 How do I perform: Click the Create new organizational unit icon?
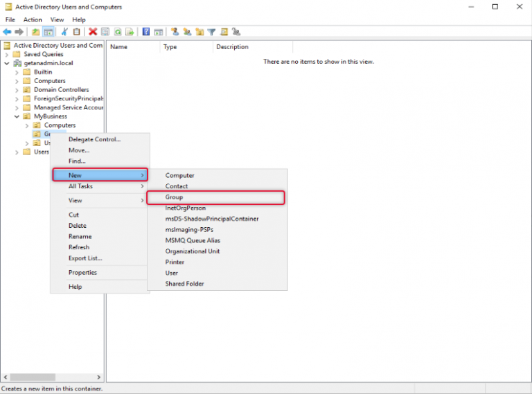(x=199, y=32)
